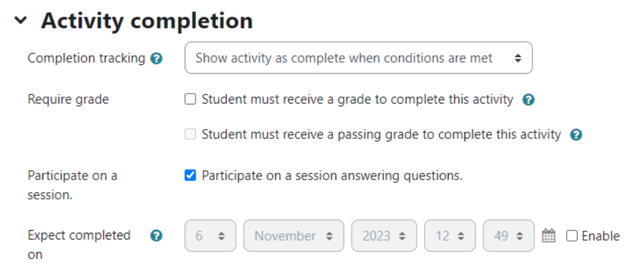The height and width of the screenshot is (264, 644).
Task: Open the calendar date picker icon
Action: tap(549, 235)
